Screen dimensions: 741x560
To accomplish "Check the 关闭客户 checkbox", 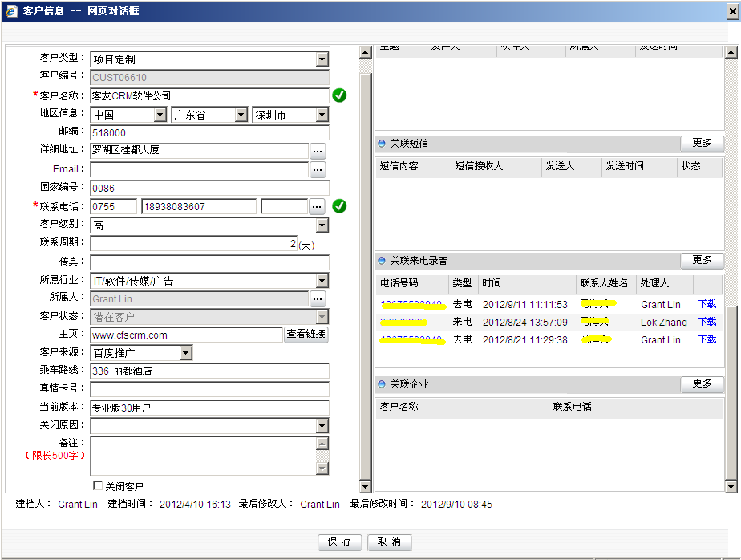I will pos(98,485).
